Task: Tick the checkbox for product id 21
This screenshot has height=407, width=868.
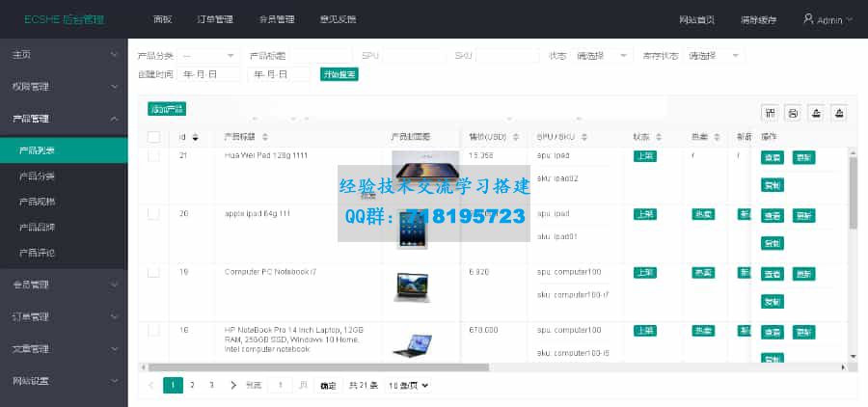Action: [153, 156]
